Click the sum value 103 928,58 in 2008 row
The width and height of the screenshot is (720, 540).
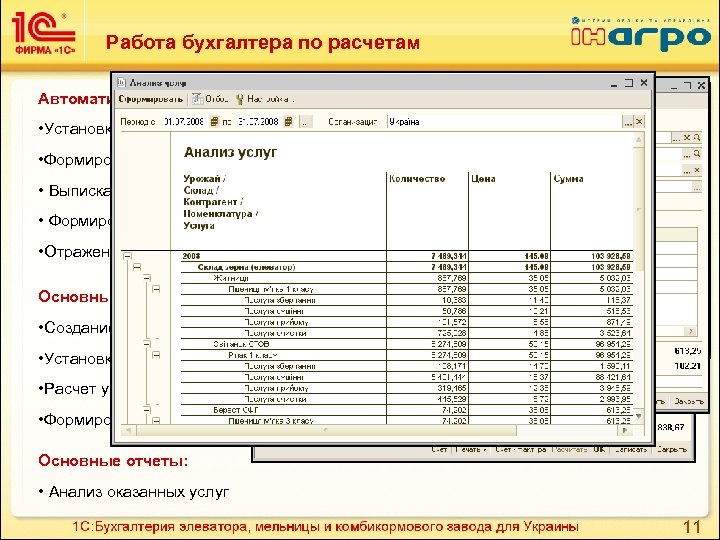click(x=611, y=256)
